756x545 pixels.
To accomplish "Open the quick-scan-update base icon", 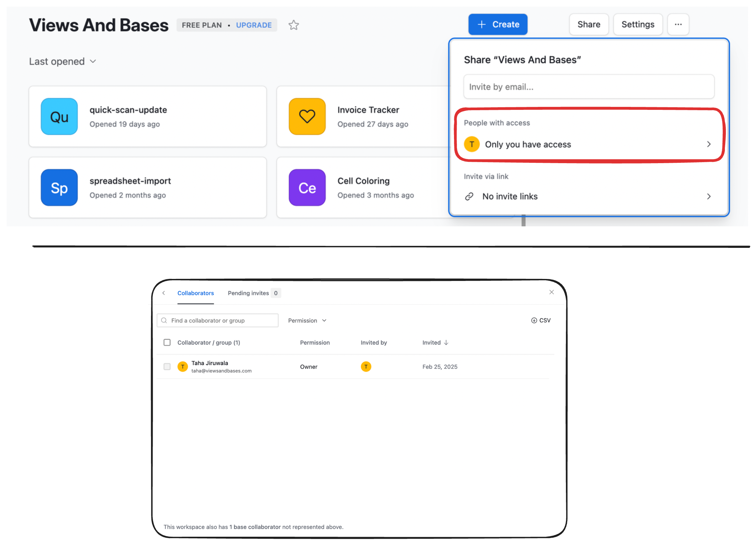I will [59, 116].
